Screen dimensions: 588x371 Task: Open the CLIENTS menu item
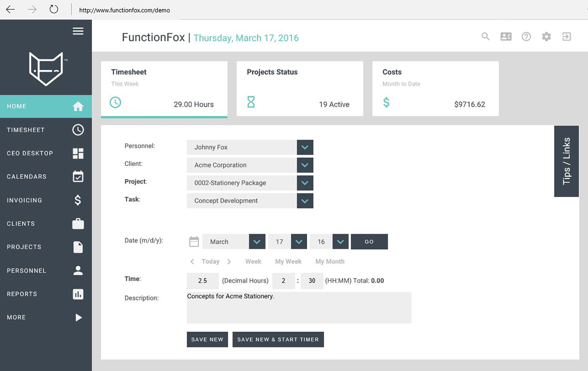point(46,224)
